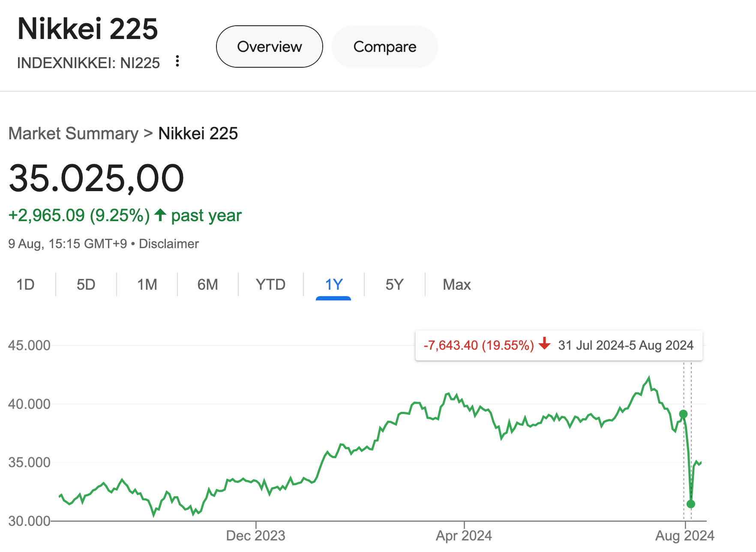
Task: Click the 31 Jul 2024-5 Aug 2024 date range text
Action: pos(626,345)
